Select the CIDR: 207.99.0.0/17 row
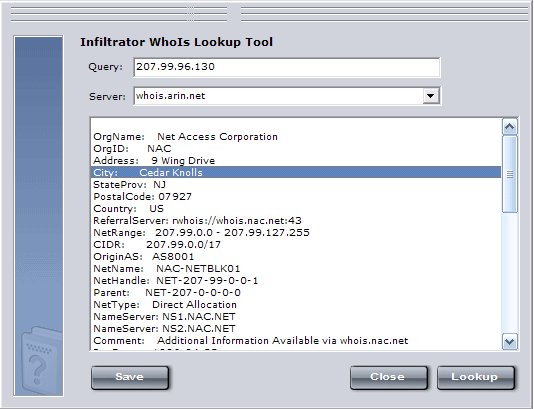Image resolution: width=534 pixels, height=409 pixels. pyautogui.click(x=297, y=245)
